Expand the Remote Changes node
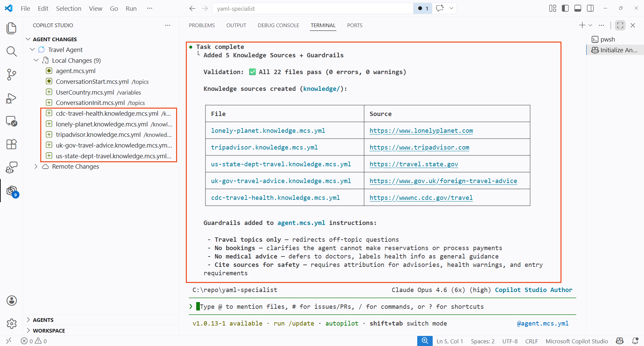The image size is (644, 346). 36,167
